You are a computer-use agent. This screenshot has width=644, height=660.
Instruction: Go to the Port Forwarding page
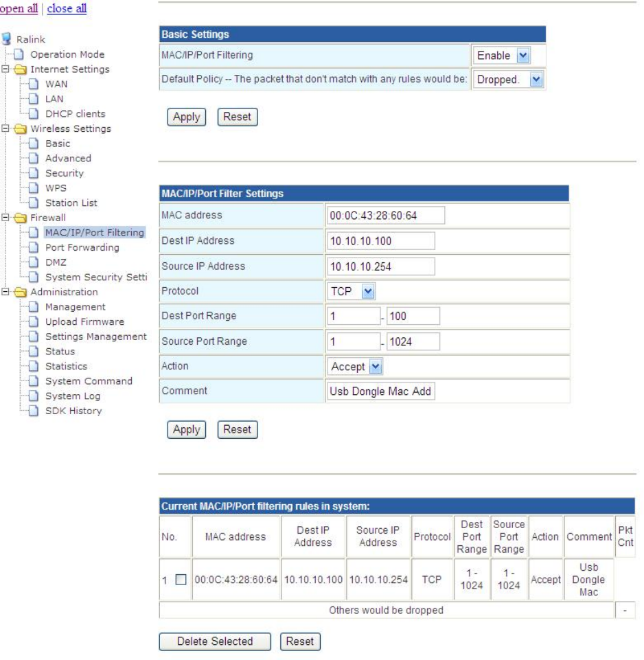point(82,247)
